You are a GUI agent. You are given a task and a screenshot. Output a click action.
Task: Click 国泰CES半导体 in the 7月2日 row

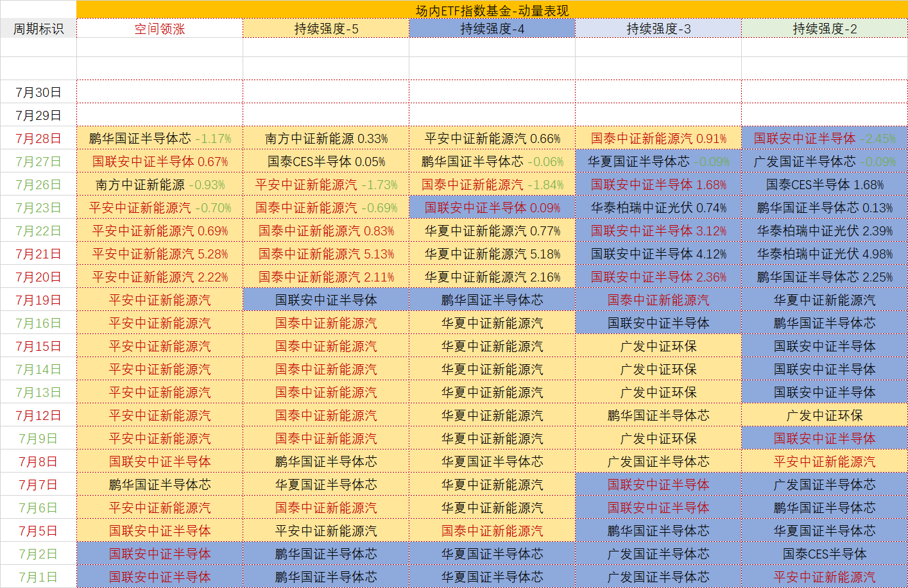tap(825, 554)
